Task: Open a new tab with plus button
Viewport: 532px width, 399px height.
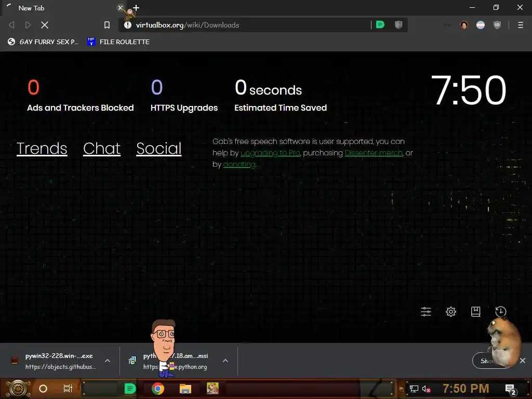Action: (x=136, y=8)
